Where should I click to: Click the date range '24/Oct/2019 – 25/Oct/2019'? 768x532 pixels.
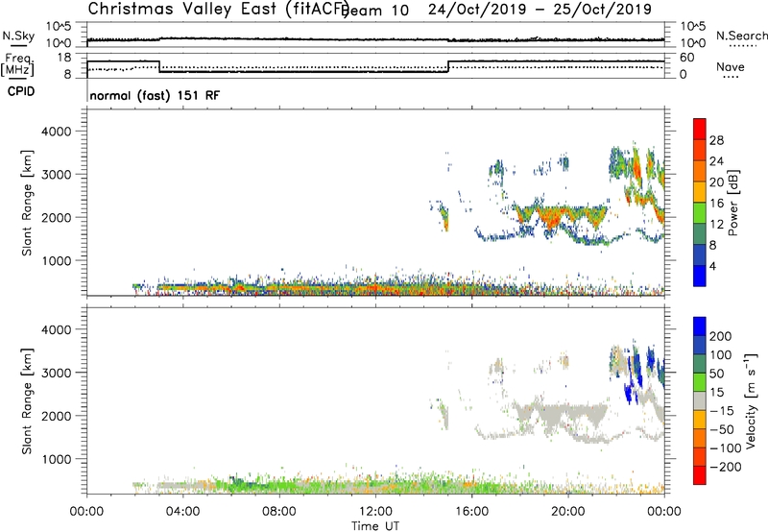(x=540, y=10)
